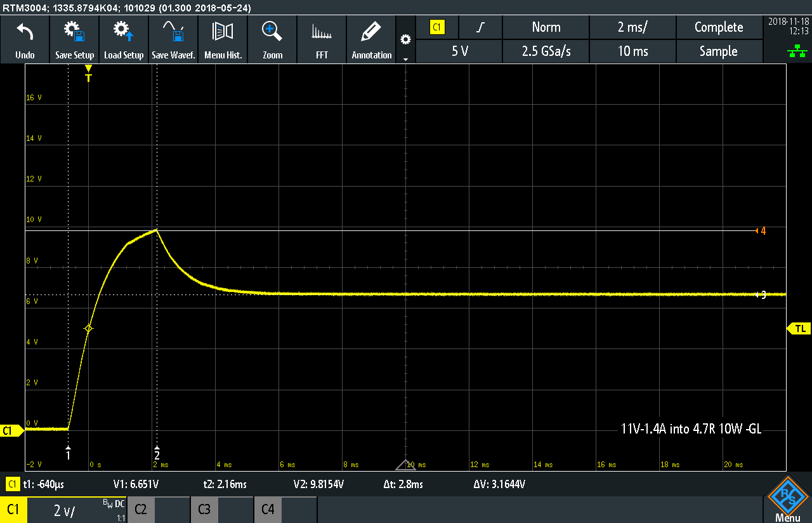This screenshot has height=523, width=812.
Task: Open the 2 ms/ timebase setting
Action: (x=632, y=27)
